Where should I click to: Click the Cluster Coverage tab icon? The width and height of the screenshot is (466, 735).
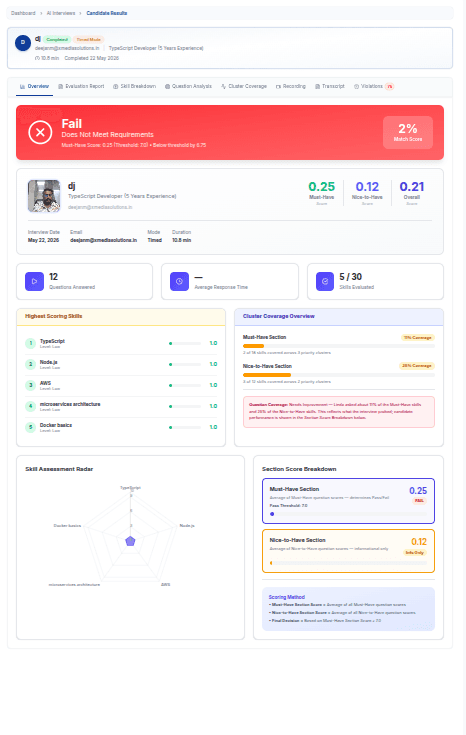224,86
